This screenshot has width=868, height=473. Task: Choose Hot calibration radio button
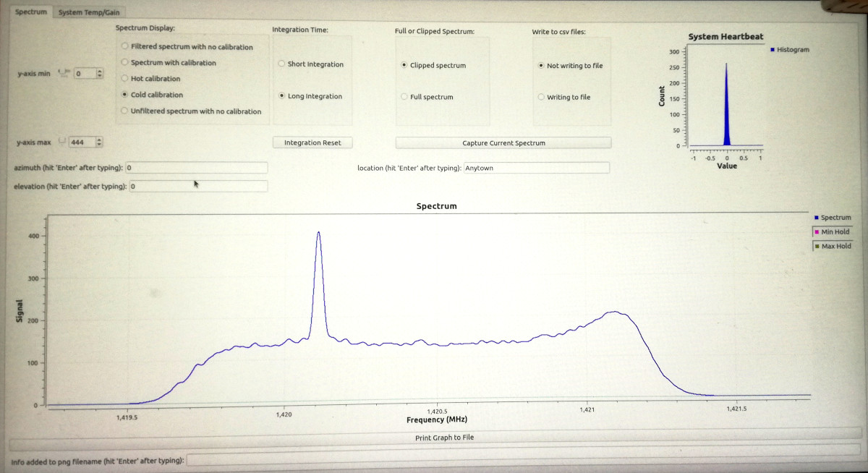tap(125, 78)
